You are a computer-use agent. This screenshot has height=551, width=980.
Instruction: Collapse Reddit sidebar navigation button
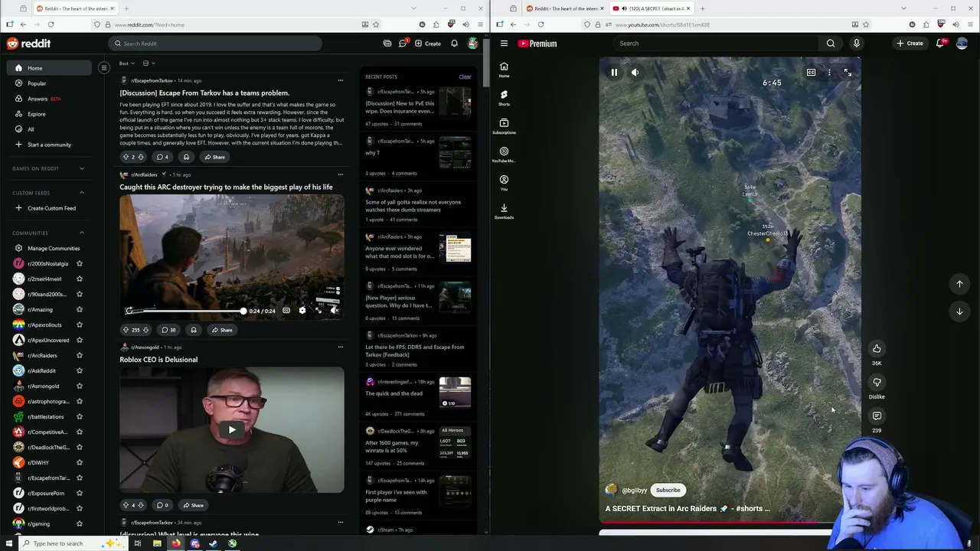(104, 68)
